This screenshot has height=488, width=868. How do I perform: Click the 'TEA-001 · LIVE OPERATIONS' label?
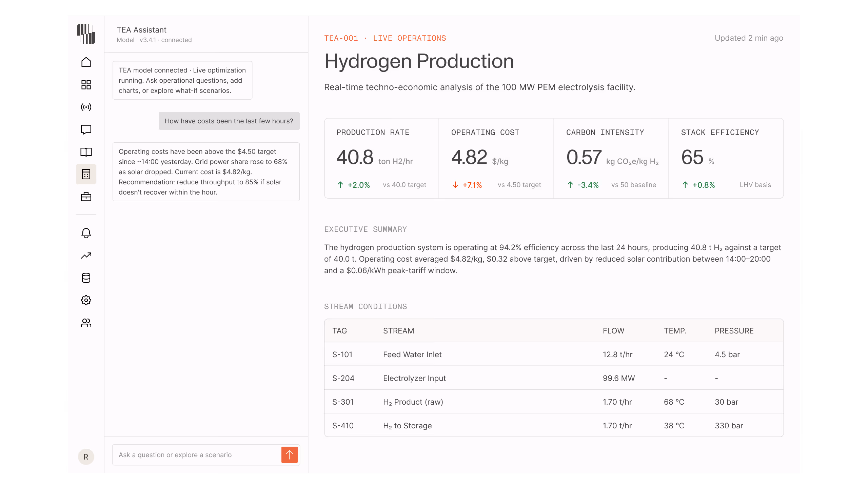(385, 38)
